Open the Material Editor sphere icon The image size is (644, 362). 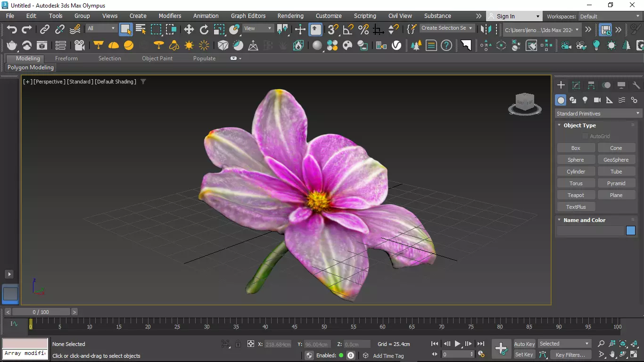[317, 46]
